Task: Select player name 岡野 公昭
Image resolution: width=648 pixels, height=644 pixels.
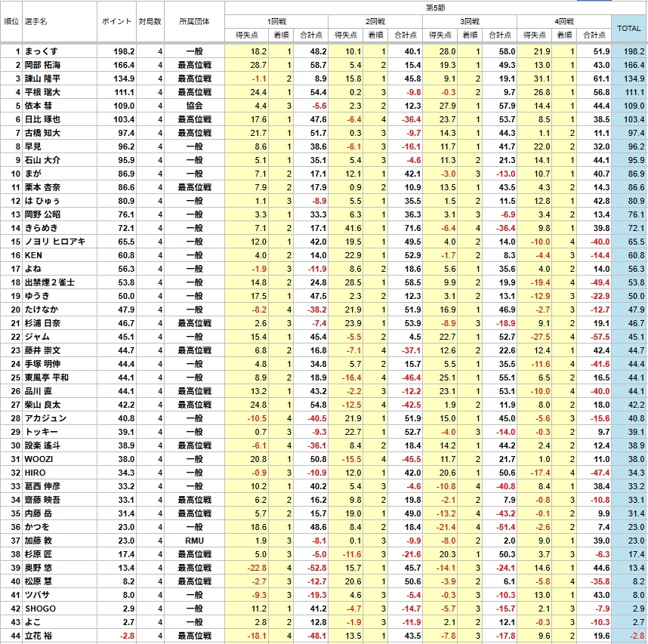Action: tap(42, 214)
